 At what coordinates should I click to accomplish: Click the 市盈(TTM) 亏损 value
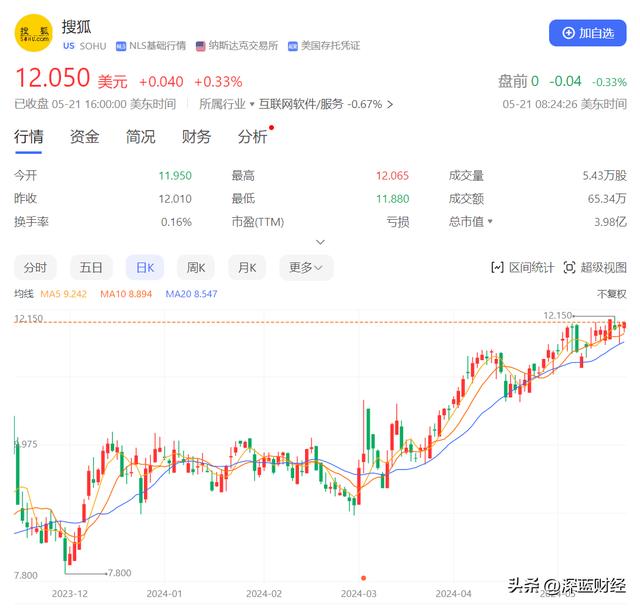pos(398,222)
